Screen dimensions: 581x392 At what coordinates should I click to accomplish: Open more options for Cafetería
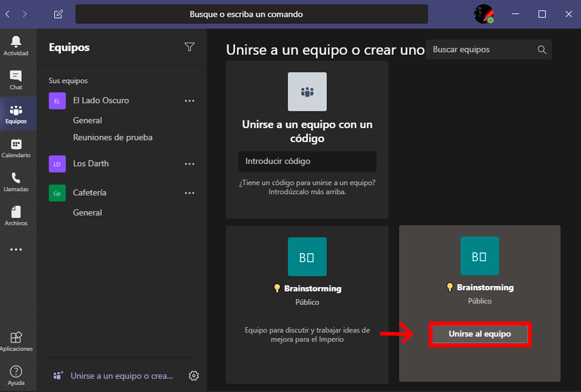[190, 193]
